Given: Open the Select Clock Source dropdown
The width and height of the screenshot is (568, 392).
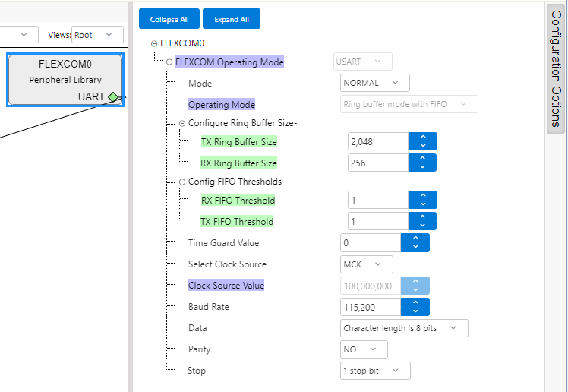Looking at the screenshot, I should pos(367,264).
